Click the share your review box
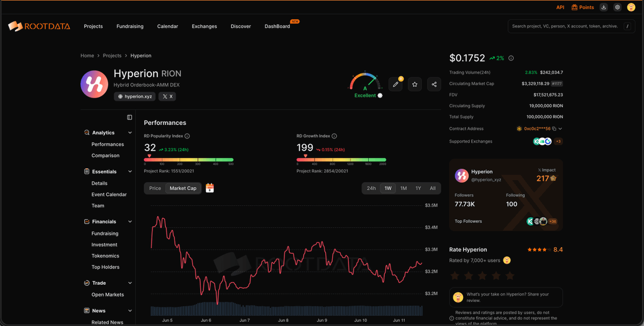Screen dimensions: 644x326 pos(506,297)
